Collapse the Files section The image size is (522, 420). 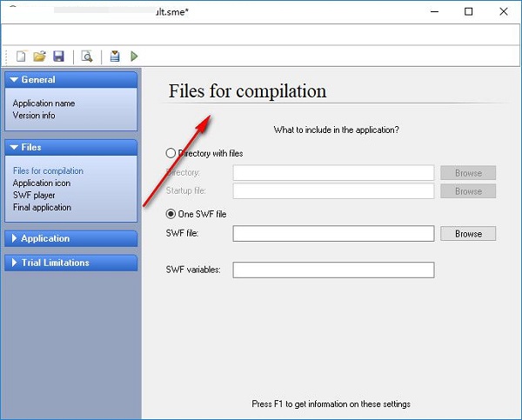point(71,148)
